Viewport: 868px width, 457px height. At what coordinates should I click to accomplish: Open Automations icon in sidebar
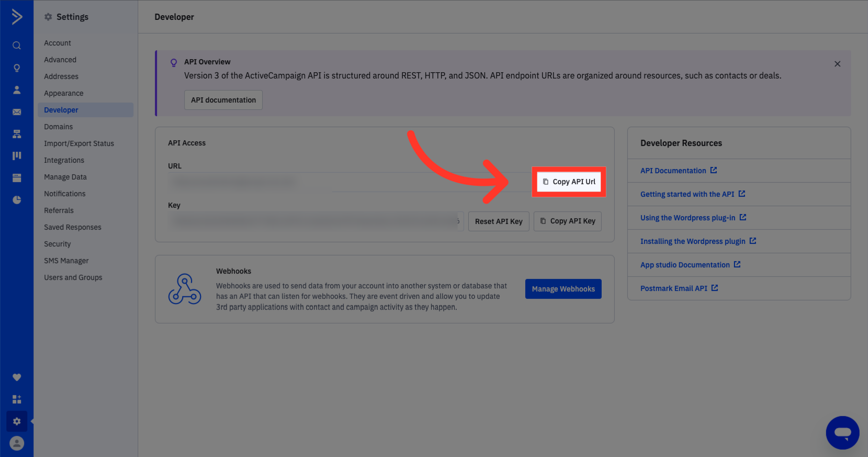17,134
